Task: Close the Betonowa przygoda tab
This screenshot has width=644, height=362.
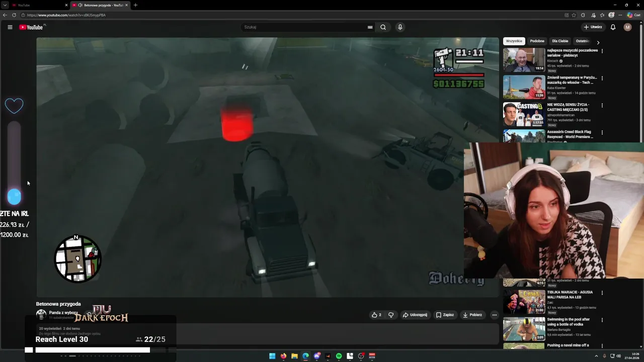Action: [x=126, y=5]
